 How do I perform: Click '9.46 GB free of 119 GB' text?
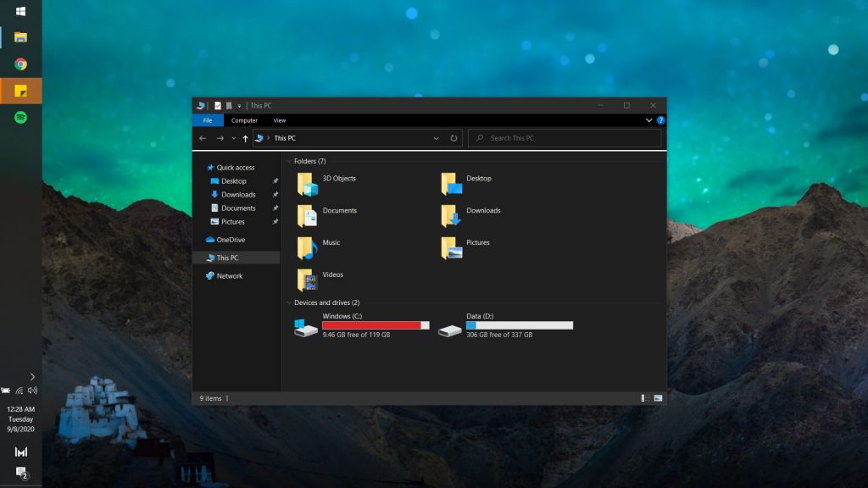(356, 335)
